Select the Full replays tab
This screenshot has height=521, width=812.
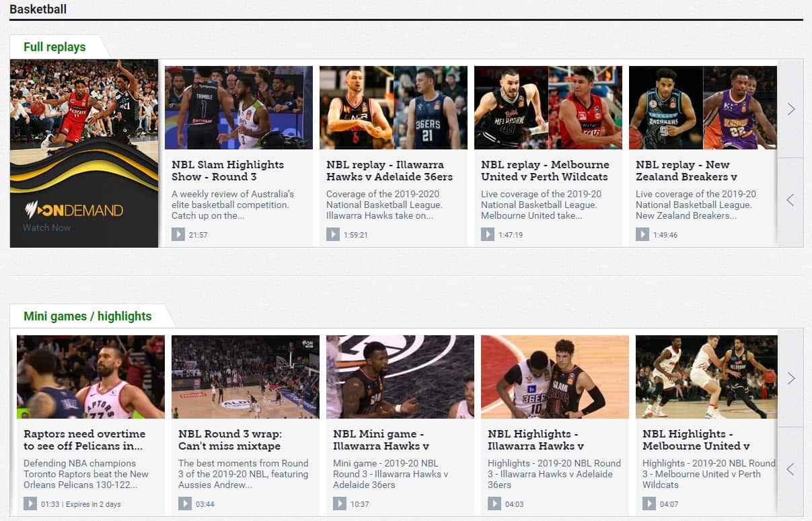pos(54,47)
